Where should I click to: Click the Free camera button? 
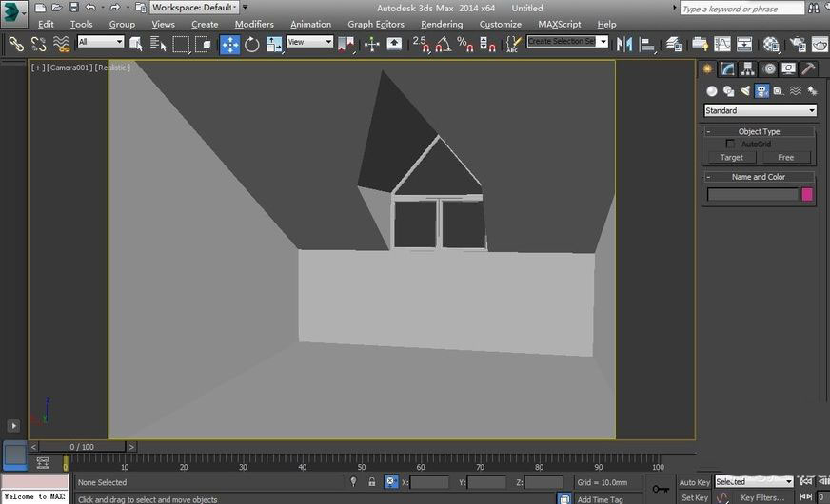click(785, 157)
